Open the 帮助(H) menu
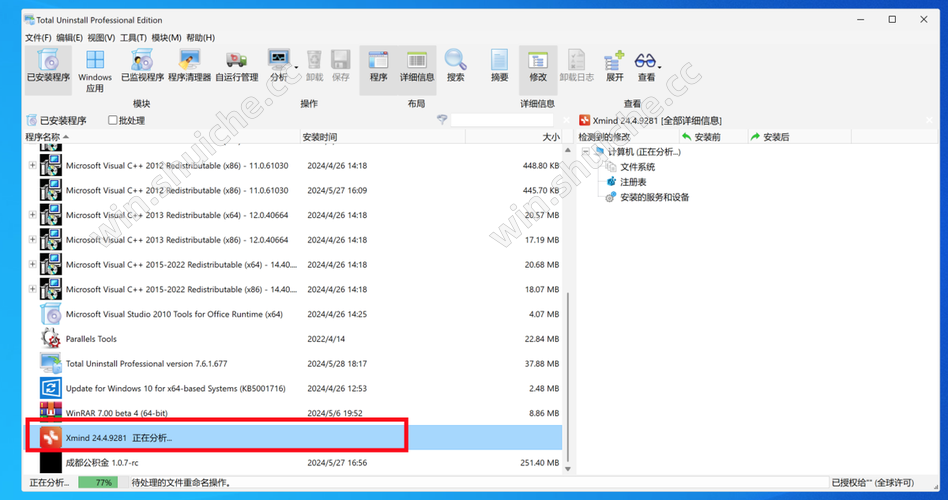Screen dimensions: 948x500 click(x=200, y=37)
